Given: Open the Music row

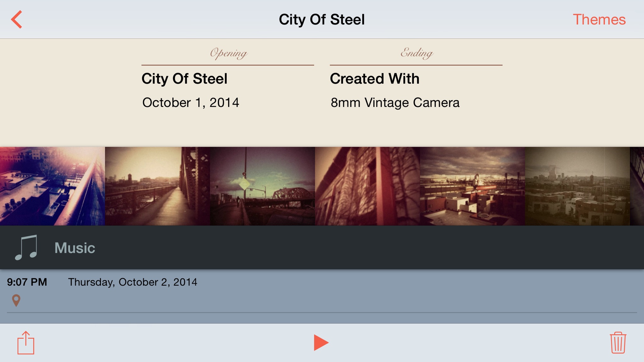Looking at the screenshot, I should [322, 247].
